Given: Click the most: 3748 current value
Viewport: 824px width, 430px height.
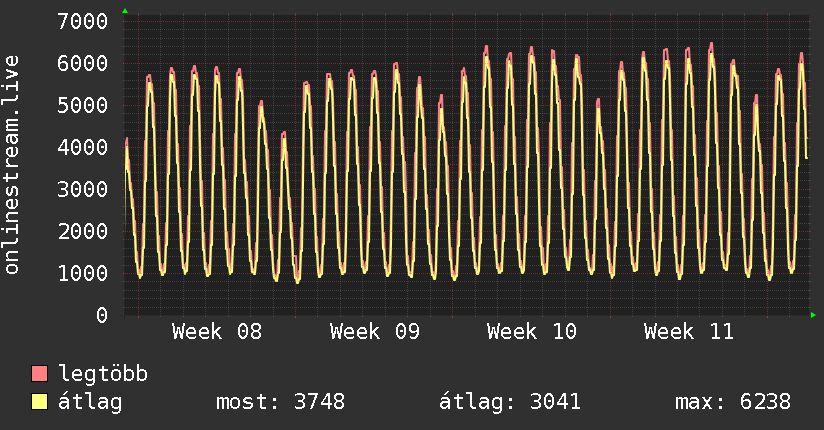Looking at the screenshot, I should tap(280, 403).
